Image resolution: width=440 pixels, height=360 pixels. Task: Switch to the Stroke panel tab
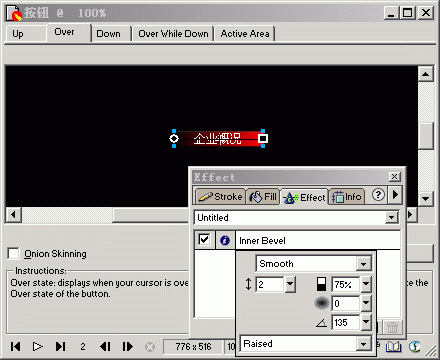coord(220,197)
